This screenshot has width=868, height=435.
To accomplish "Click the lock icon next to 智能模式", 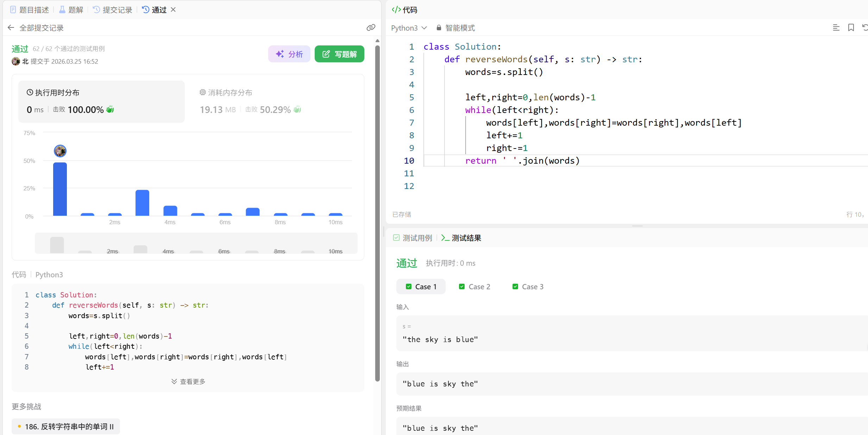I will pos(439,28).
